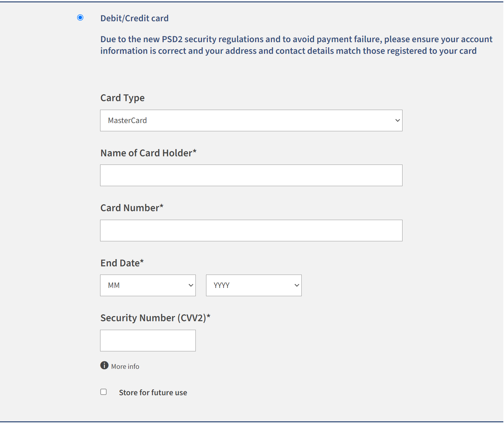Open the End Date year YYYY dropdown
Viewport: 504px width, 423px height.
tap(254, 285)
